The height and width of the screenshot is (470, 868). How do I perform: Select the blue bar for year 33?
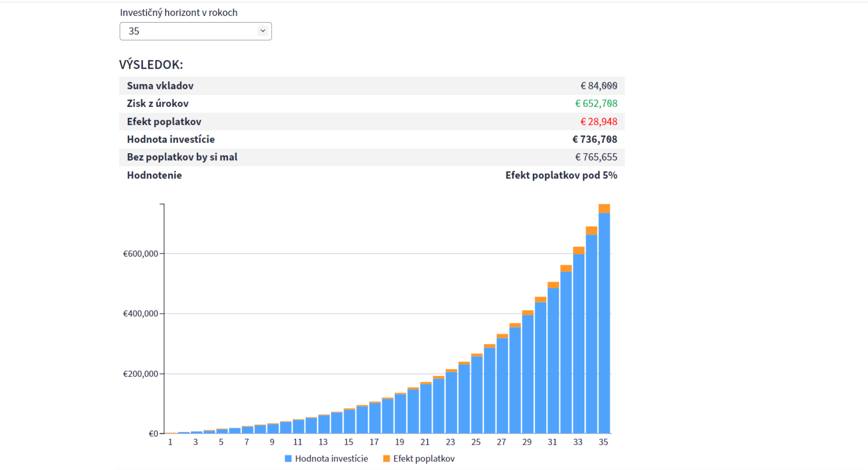point(579,343)
